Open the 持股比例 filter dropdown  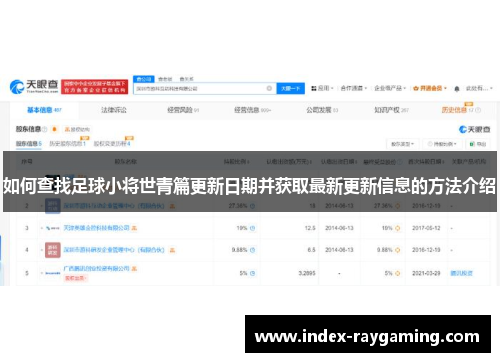click(x=442, y=144)
